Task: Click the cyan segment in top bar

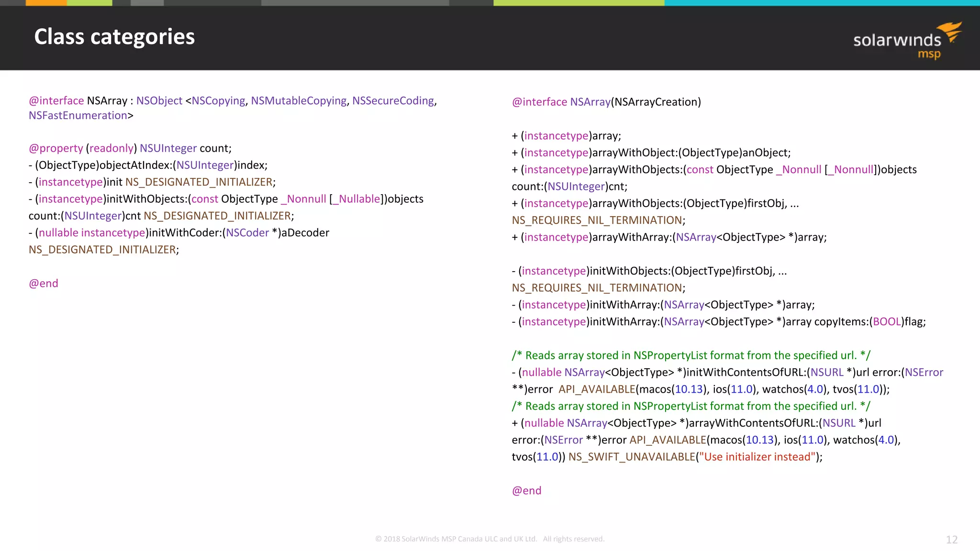Action: 821,3
